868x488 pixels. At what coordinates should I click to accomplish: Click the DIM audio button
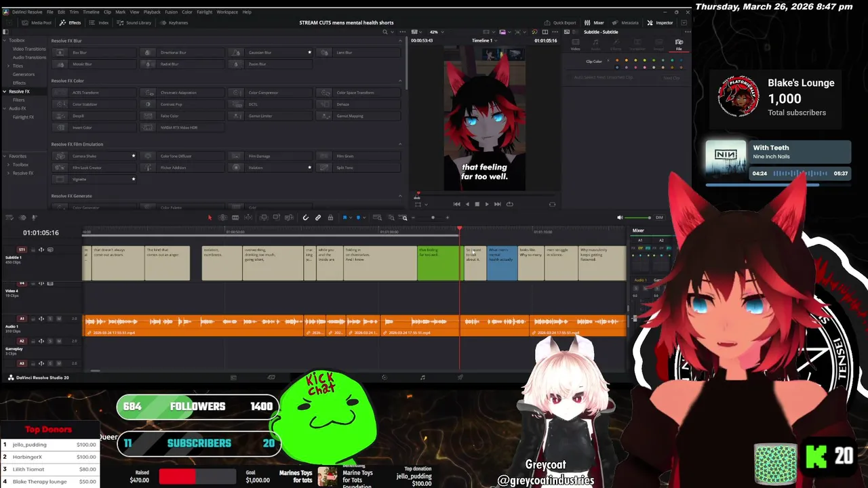point(659,218)
